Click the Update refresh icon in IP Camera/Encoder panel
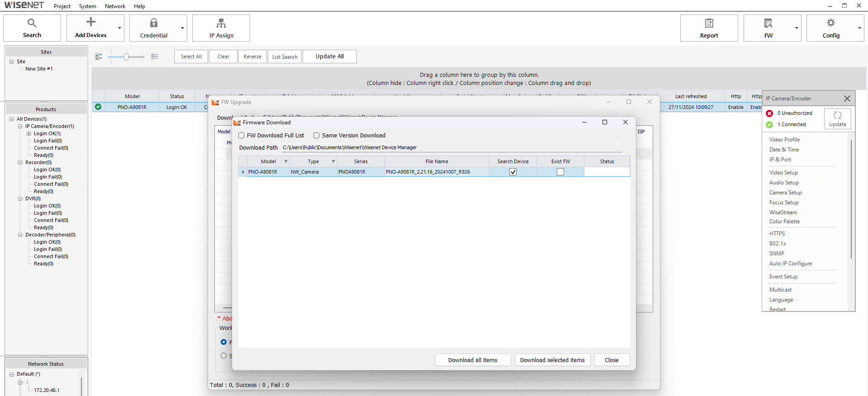The width and height of the screenshot is (868, 396). click(837, 115)
